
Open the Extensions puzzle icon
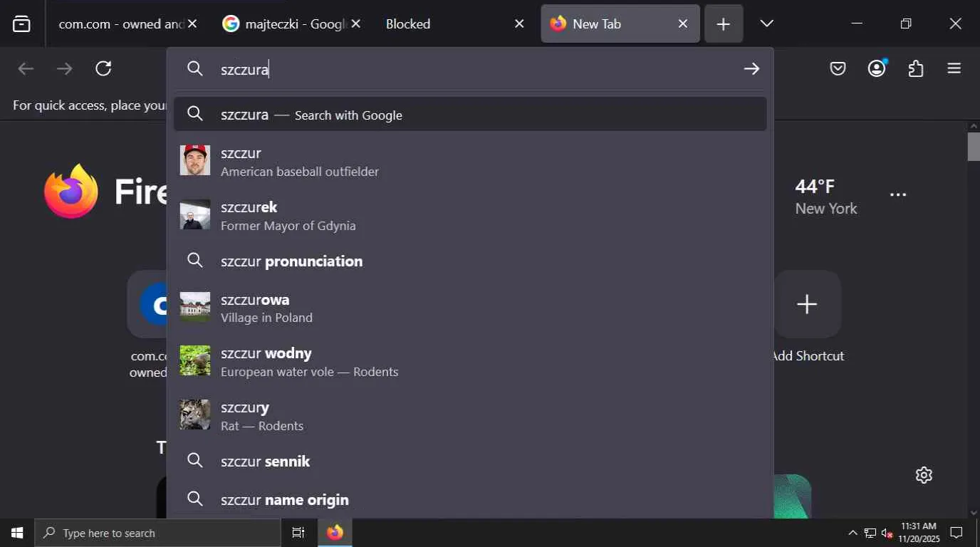(x=916, y=68)
